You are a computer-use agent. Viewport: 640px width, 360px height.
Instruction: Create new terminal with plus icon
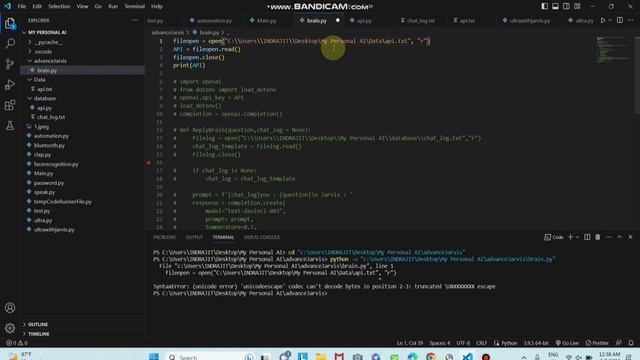571,237
